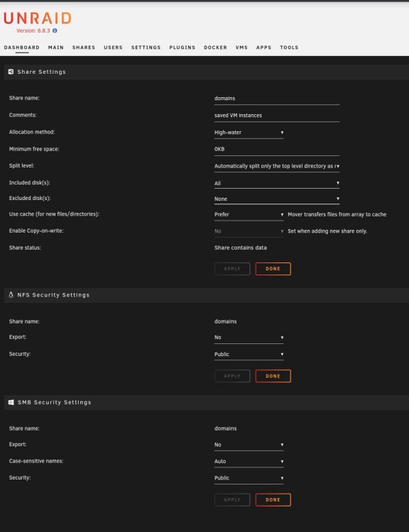Open the NFS Security dropdown
This screenshot has height=532, width=409.
point(249,354)
